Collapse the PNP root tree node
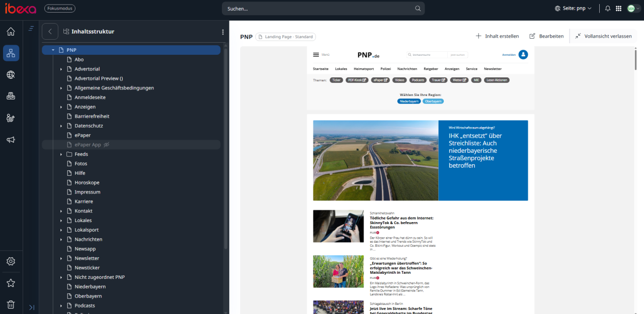The height and width of the screenshot is (314, 644). pyautogui.click(x=53, y=50)
